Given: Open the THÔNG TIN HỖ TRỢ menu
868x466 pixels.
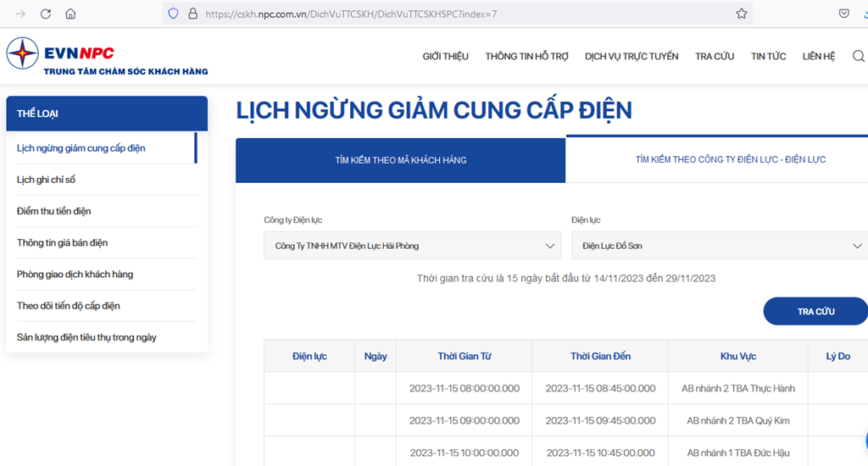Looking at the screenshot, I should click(526, 56).
